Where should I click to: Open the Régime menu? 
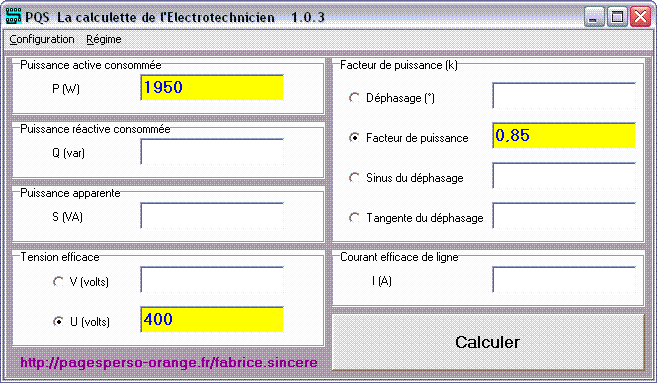click(x=104, y=39)
